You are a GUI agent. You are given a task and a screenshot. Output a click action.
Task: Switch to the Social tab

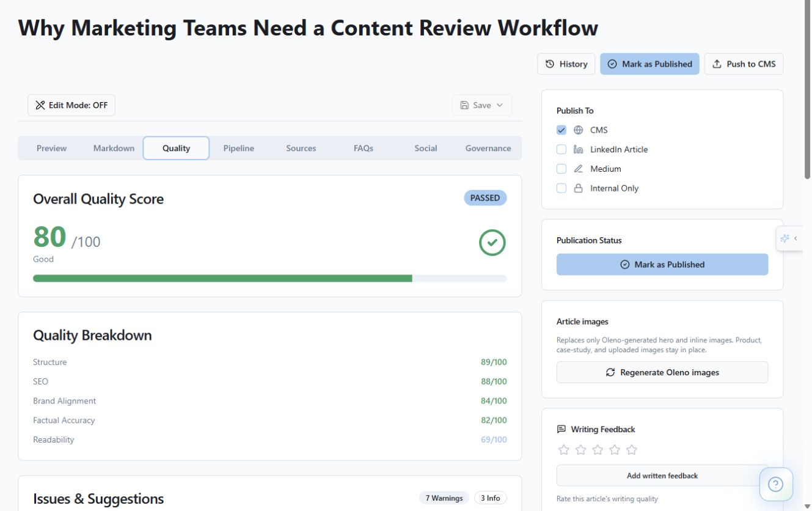coord(425,148)
